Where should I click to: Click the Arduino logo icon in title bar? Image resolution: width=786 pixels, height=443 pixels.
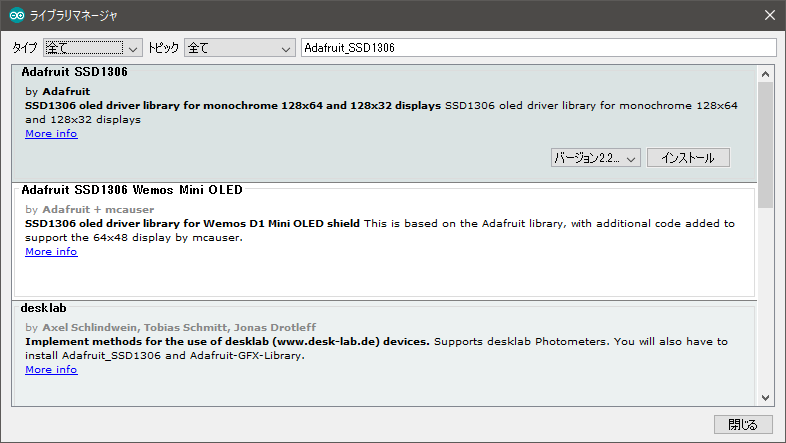[x=17, y=16]
